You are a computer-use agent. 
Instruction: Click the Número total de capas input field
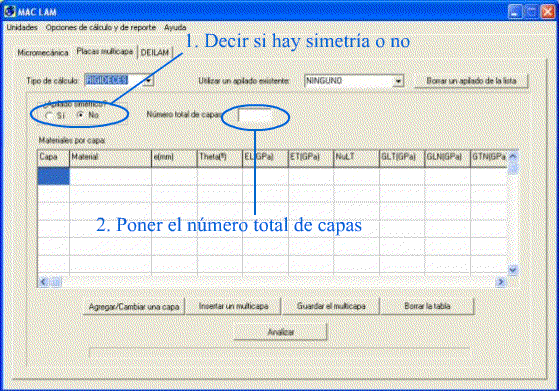254,116
